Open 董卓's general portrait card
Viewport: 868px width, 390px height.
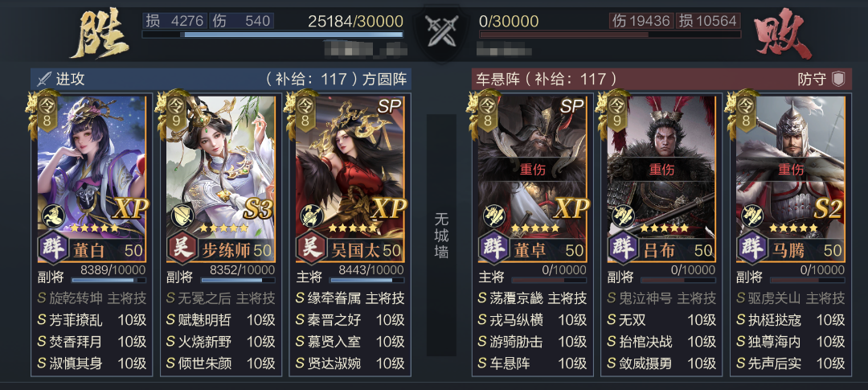pyautogui.click(x=533, y=178)
